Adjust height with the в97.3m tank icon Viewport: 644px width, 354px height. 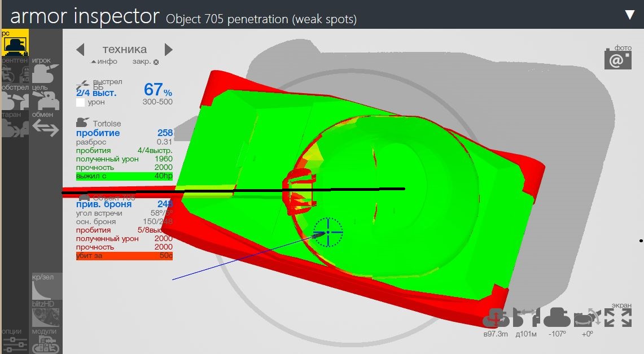[496, 318]
